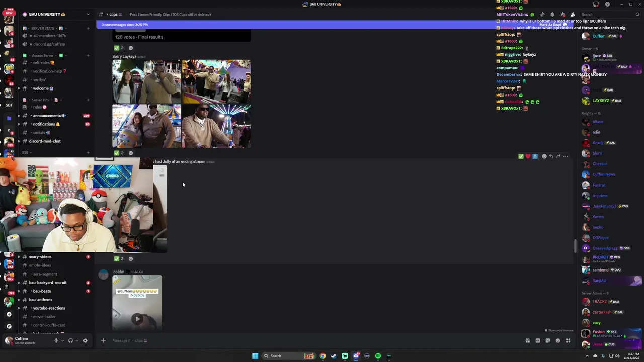Open the Discord inbox icon
The image size is (644, 362).
(596, 4)
